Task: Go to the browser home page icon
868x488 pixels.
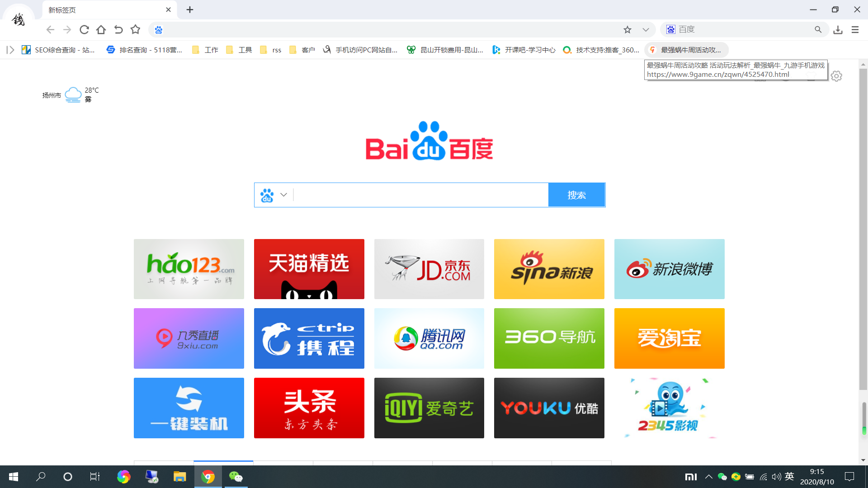Action: (x=101, y=30)
